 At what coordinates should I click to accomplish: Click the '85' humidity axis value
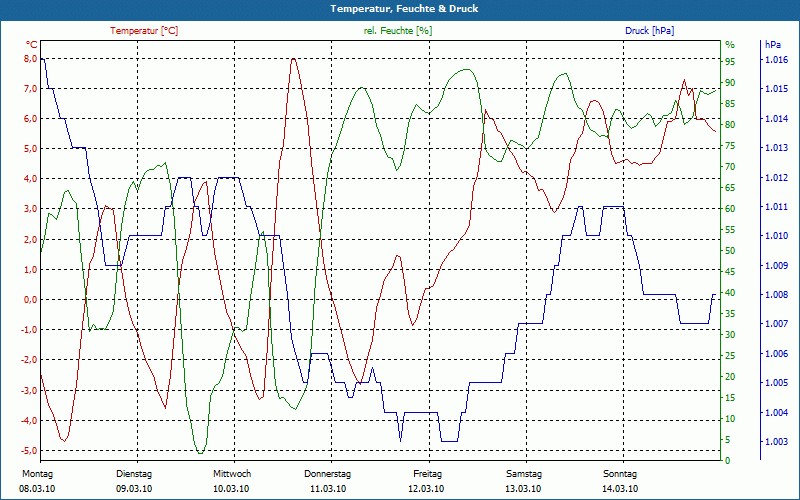pyautogui.click(x=730, y=104)
